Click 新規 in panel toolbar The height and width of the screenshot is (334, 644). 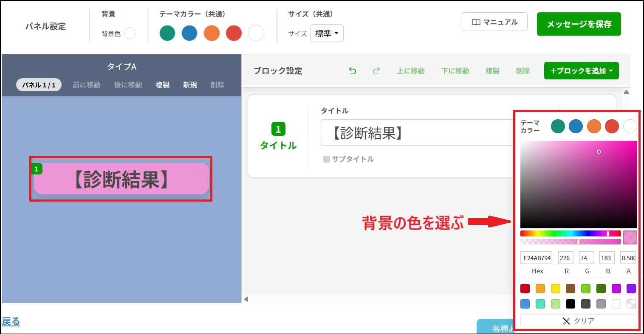click(x=190, y=85)
